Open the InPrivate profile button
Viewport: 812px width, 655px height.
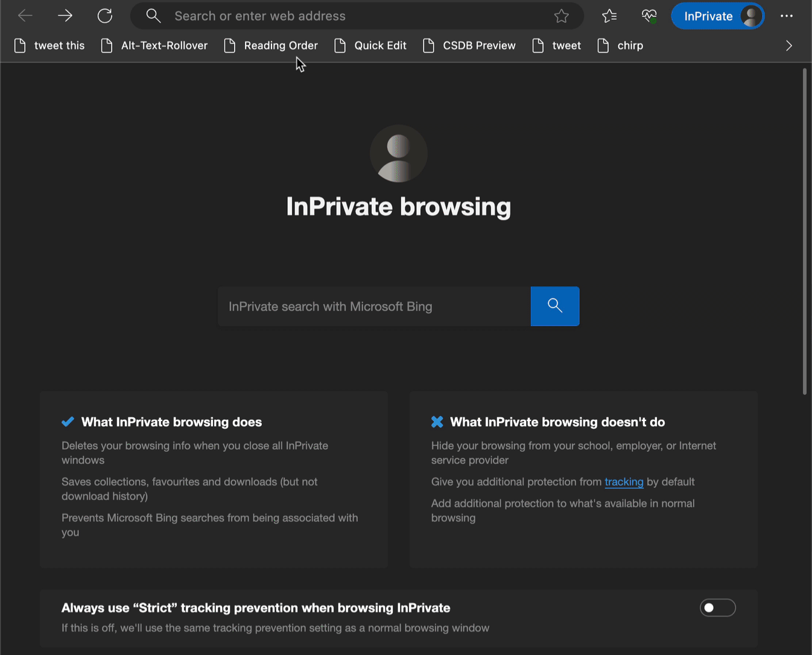pos(718,16)
